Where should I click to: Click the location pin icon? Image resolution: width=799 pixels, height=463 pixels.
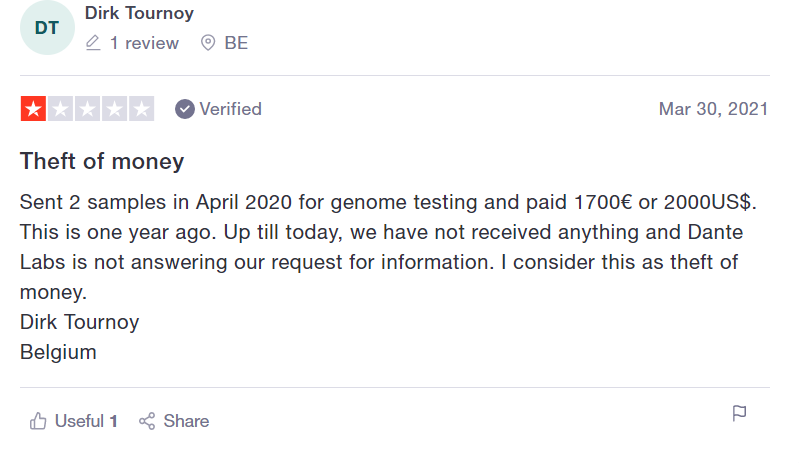tap(208, 43)
